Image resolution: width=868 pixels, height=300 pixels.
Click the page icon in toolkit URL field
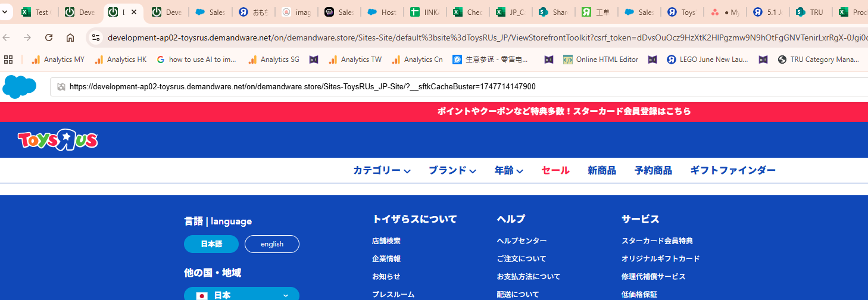click(61, 87)
